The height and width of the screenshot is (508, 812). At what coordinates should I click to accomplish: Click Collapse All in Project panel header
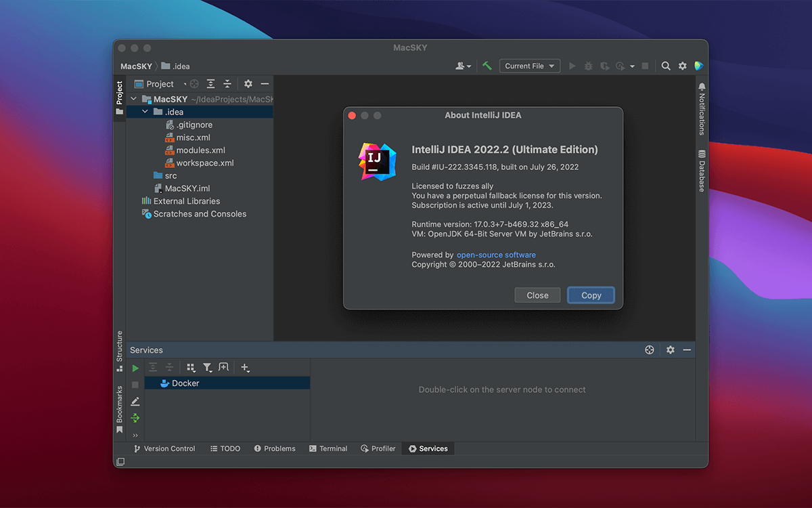[x=227, y=84]
